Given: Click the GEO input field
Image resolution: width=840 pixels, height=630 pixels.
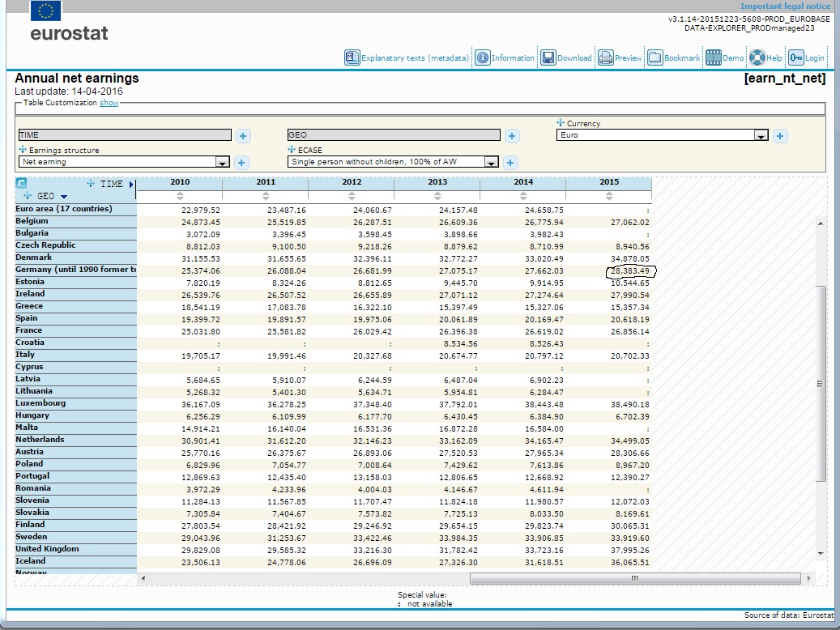Looking at the screenshot, I should click(x=394, y=135).
